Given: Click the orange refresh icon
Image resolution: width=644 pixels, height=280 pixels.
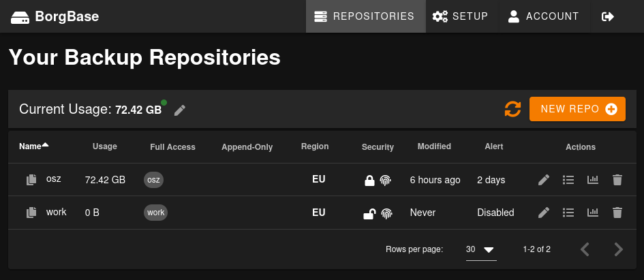Looking at the screenshot, I should [512, 109].
